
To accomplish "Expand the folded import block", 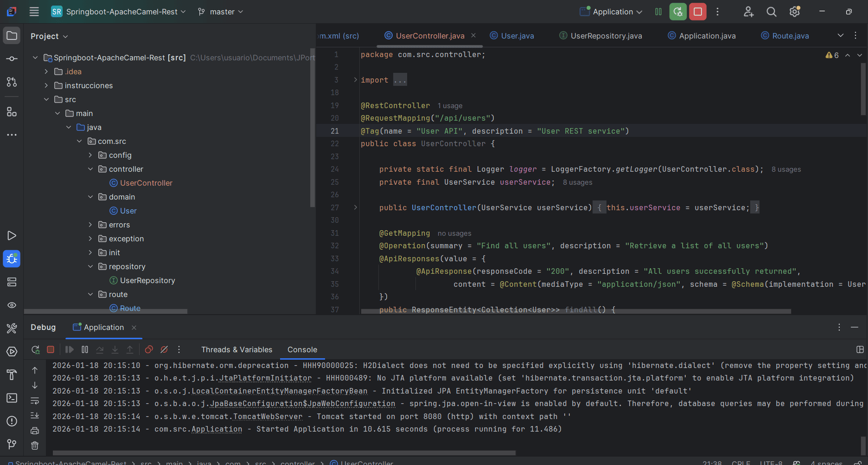I will point(356,80).
